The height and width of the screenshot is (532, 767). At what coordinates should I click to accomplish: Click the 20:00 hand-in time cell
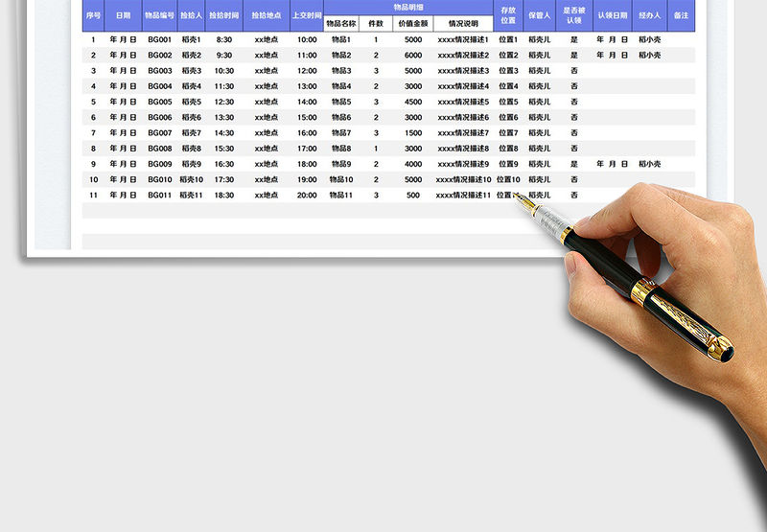click(307, 196)
